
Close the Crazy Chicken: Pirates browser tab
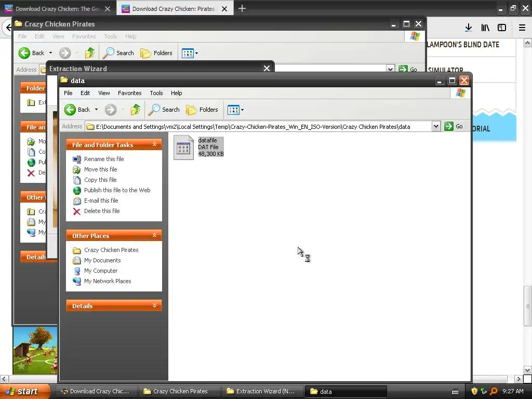click(224, 9)
